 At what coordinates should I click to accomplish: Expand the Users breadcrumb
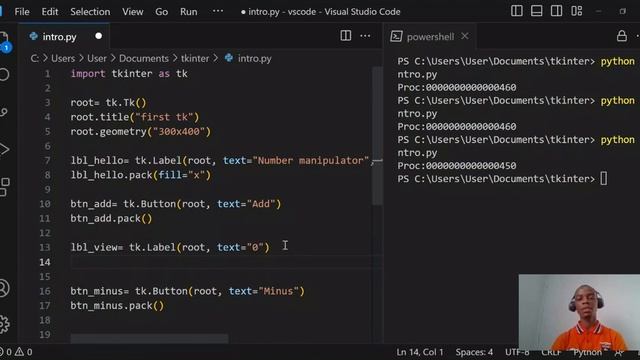[x=63, y=58]
